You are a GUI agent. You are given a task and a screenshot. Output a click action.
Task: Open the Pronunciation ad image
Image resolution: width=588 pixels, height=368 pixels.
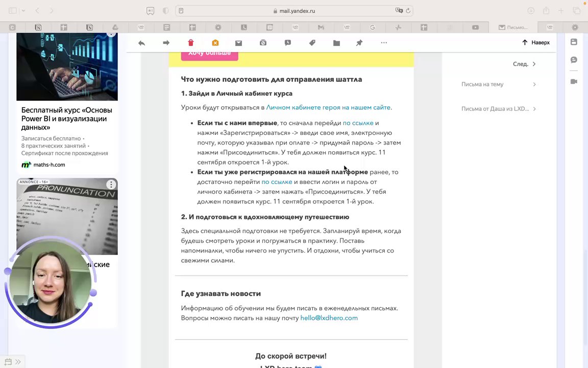click(x=67, y=216)
